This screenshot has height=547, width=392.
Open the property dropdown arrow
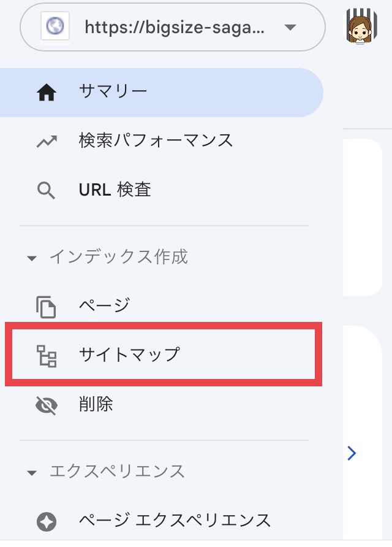click(290, 27)
